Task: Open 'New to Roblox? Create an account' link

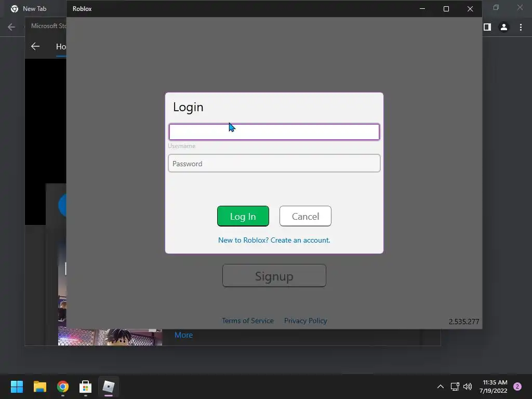Action: tap(274, 240)
